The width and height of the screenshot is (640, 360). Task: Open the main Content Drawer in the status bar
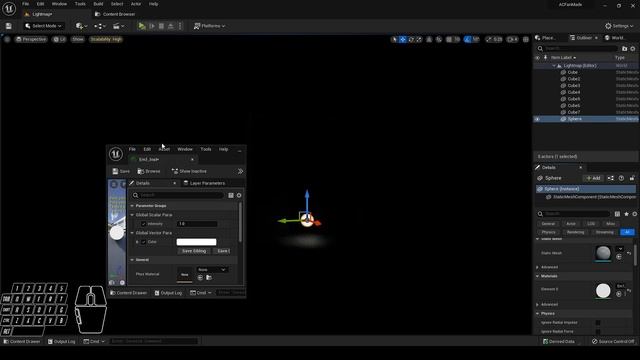click(x=22, y=341)
